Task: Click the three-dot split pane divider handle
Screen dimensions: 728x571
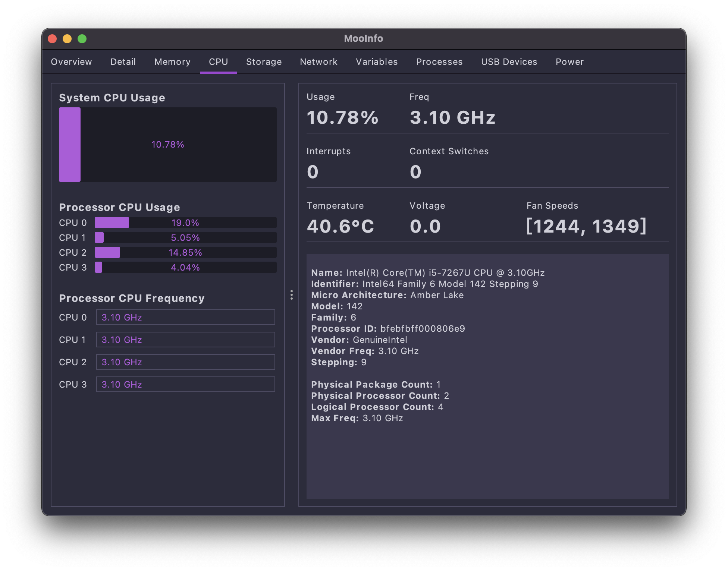Action: point(292,295)
